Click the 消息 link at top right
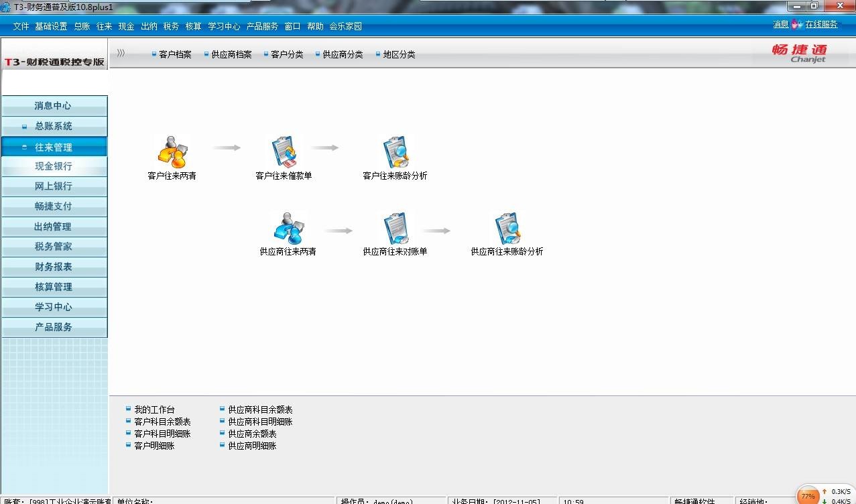Image resolution: width=856 pixels, height=504 pixels. point(781,24)
